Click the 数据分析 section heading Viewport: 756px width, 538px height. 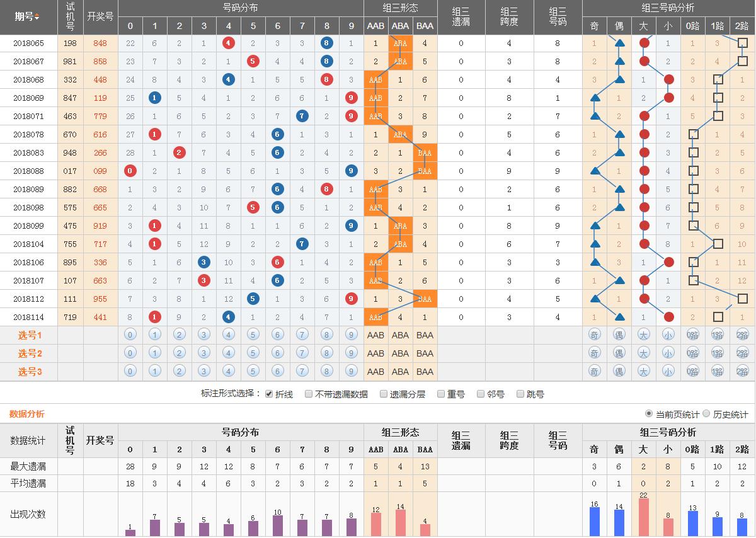coord(26,414)
